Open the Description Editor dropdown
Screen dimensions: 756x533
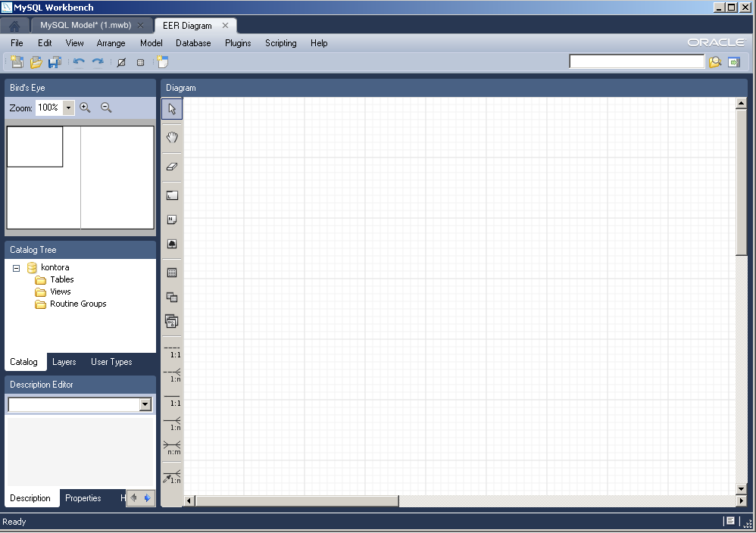pyautogui.click(x=145, y=405)
